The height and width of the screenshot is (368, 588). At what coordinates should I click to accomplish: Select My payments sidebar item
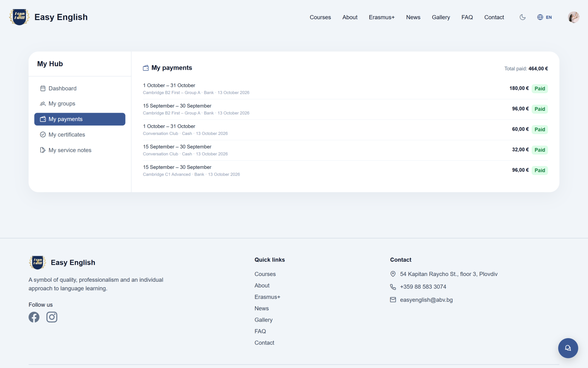click(x=80, y=119)
